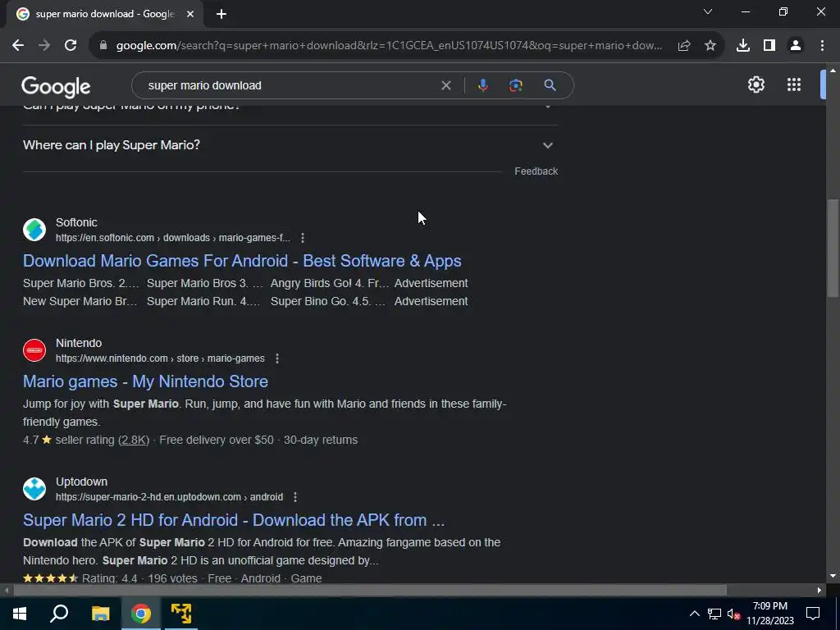The height and width of the screenshot is (630, 840).
Task: Click the '(2.8K)' seller rating link
Action: click(x=134, y=440)
